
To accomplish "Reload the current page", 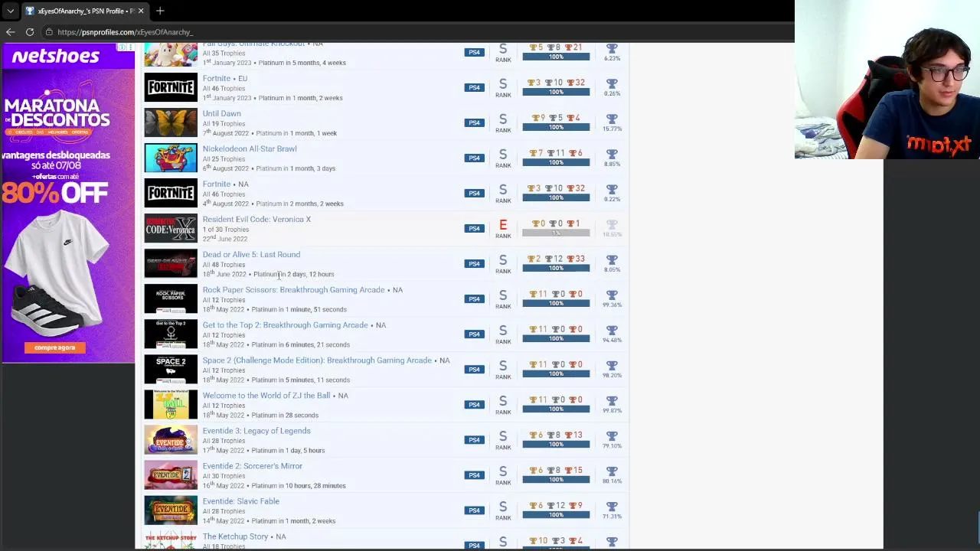I will (x=30, y=32).
